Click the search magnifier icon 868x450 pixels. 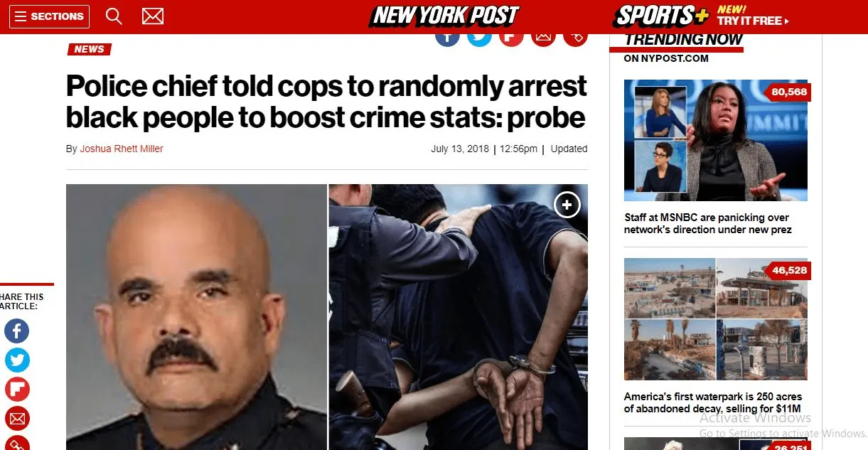114,16
